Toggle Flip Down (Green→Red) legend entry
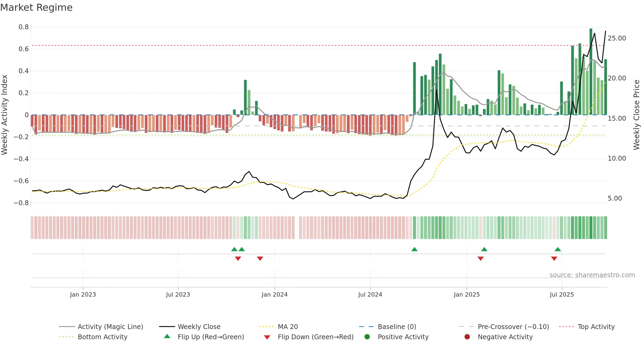The width and height of the screenshot is (644, 362). (x=309, y=337)
